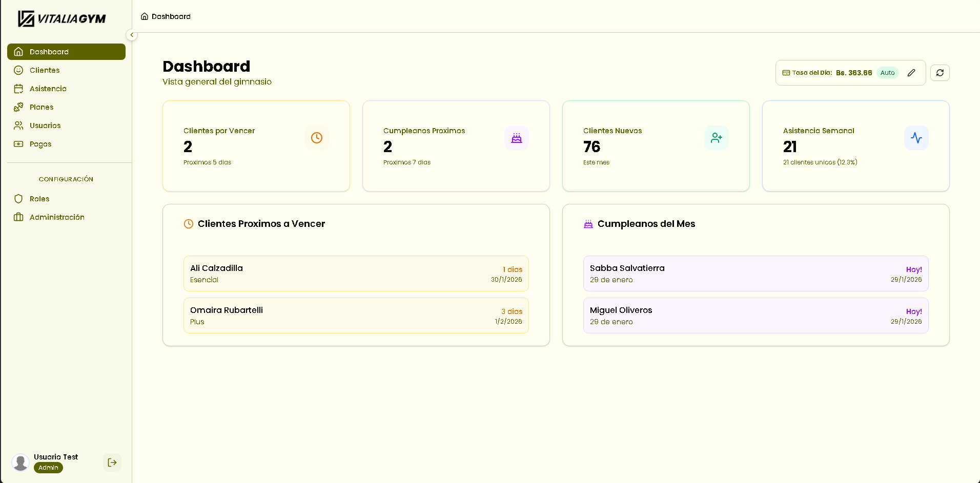Click the user-plus icon in Clientes Nuevos

pyautogui.click(x=717, y=138)
